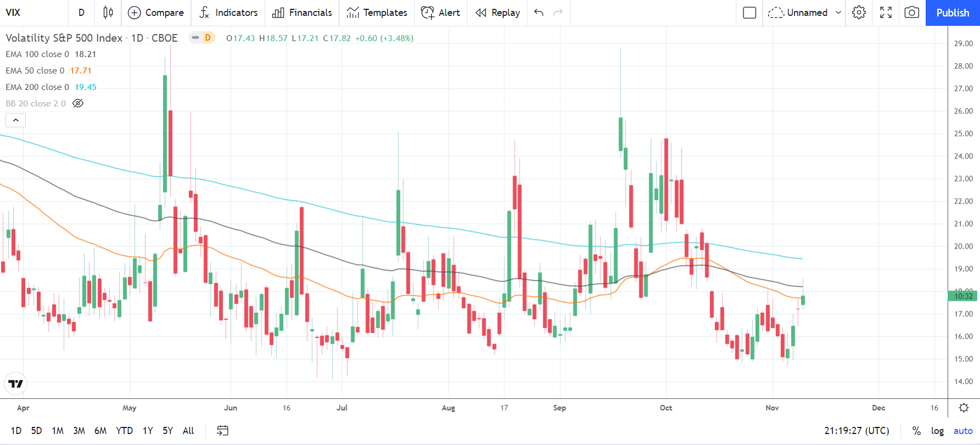Viewport: 980px width, 445px height.
Task: Enter fullscreen mode
Action: (x=886, y=13)
